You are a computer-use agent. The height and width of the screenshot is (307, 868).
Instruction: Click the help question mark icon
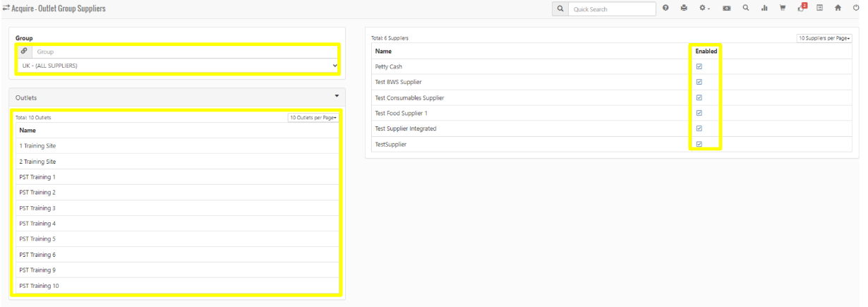pos(665,8)
